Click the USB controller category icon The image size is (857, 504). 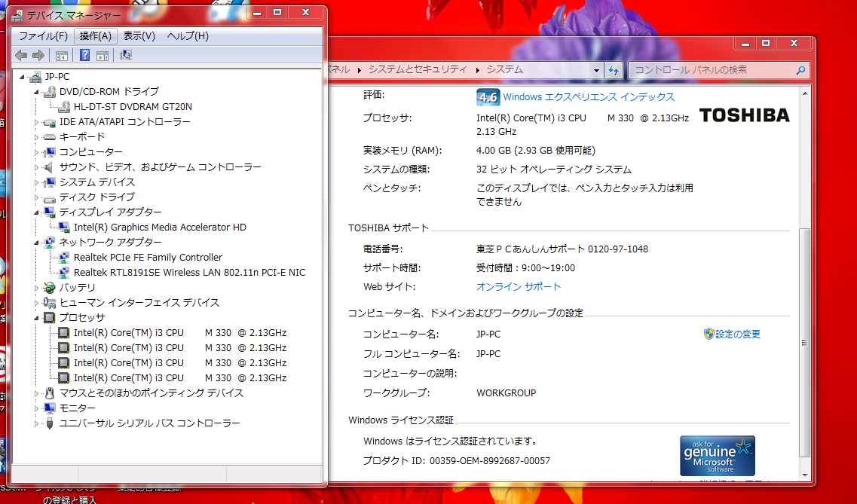pos(50,423)
